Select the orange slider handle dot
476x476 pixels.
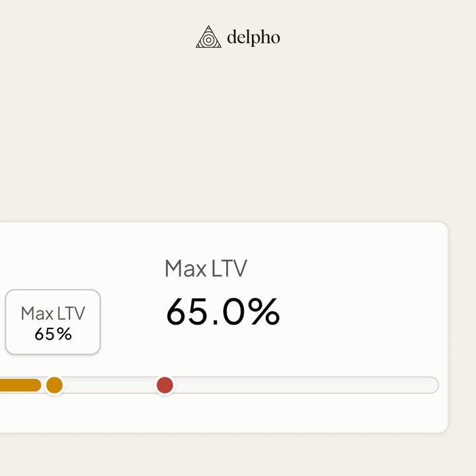click(54, 385)
